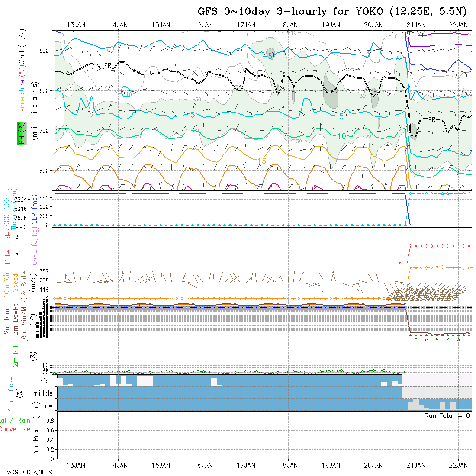Select the 14JAN label on top axis

[x=119, y=25]
